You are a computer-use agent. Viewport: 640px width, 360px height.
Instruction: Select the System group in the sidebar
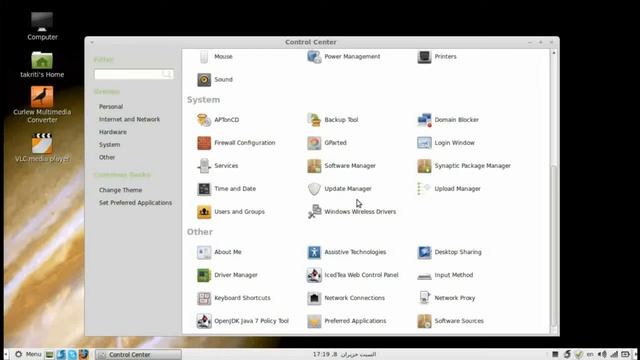109,144
